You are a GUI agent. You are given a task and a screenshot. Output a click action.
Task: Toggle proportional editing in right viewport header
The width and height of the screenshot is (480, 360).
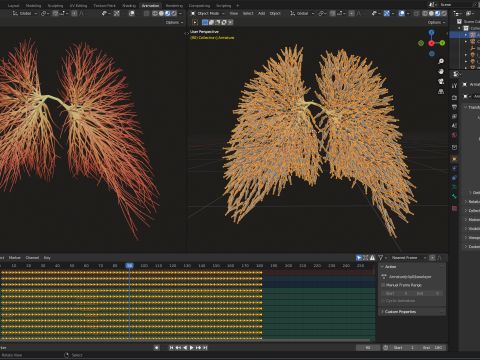[352, 13]
